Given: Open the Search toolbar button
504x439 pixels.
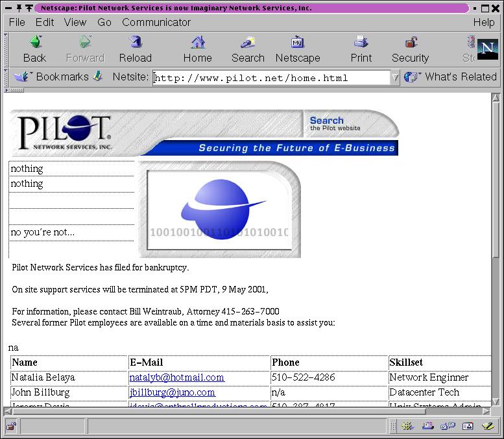Looking at the screenshot, I should (248, 49).
